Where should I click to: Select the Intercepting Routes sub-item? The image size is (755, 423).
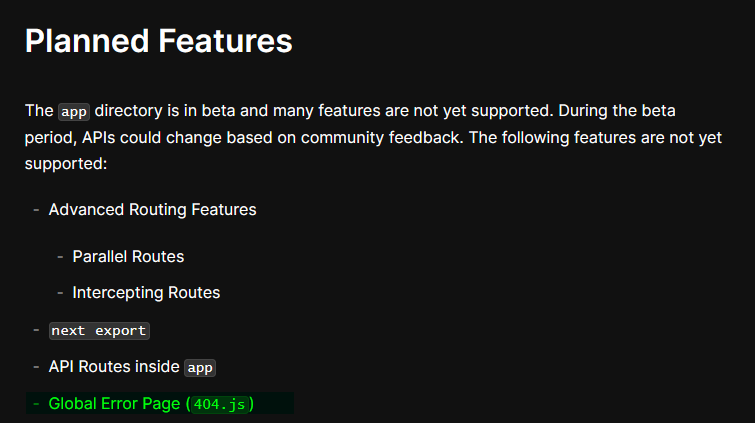point(146,292)
